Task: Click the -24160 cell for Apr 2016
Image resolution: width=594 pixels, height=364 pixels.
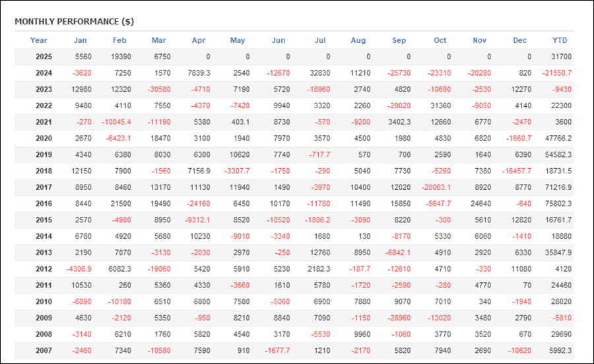Action: (198, 204)
